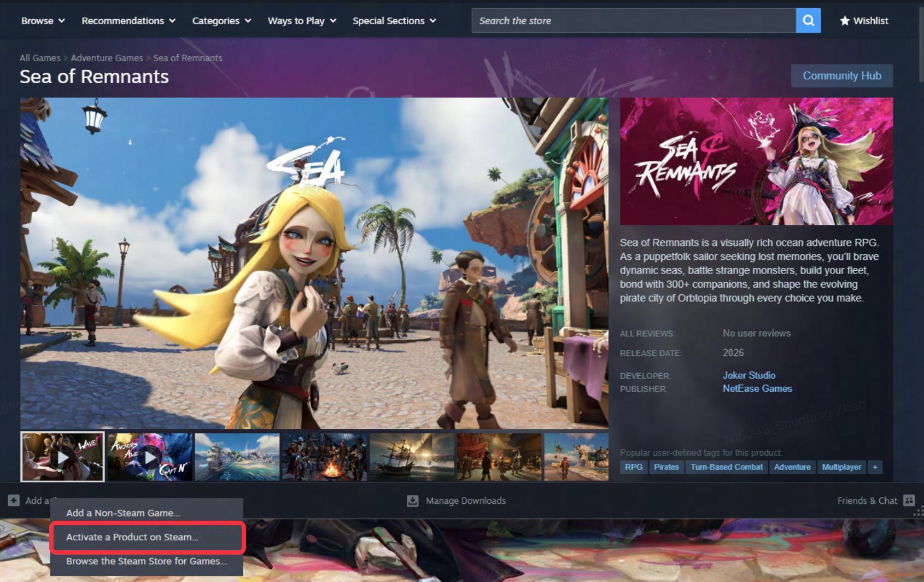
Task: Click the plus button to add tags
Action: (875, 467)
